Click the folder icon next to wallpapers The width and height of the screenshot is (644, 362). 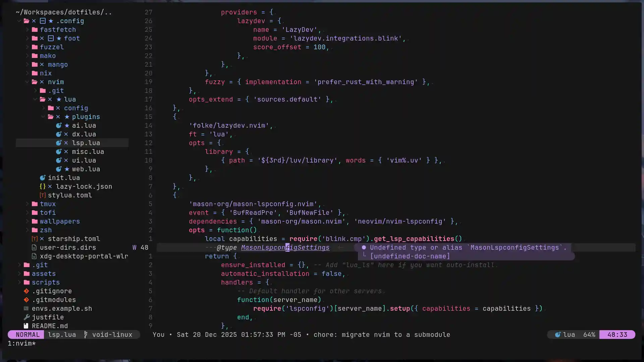tap(34, 222)
